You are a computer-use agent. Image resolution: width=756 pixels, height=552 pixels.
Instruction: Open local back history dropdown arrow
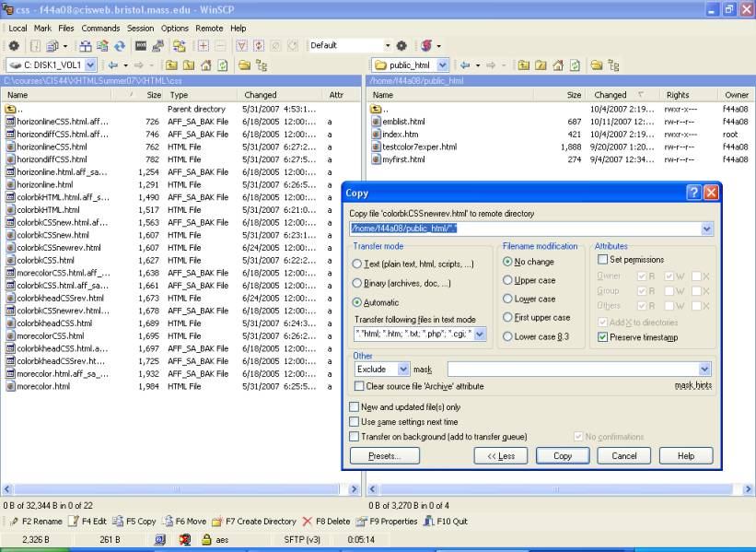pos(126,65)
